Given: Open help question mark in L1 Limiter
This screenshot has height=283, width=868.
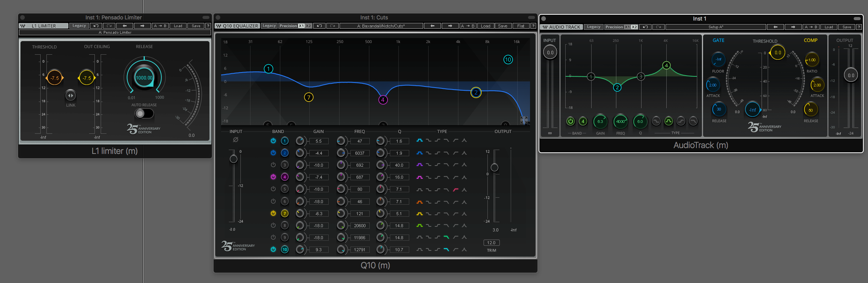Looking at the screenshot, I should click(208, 26).
